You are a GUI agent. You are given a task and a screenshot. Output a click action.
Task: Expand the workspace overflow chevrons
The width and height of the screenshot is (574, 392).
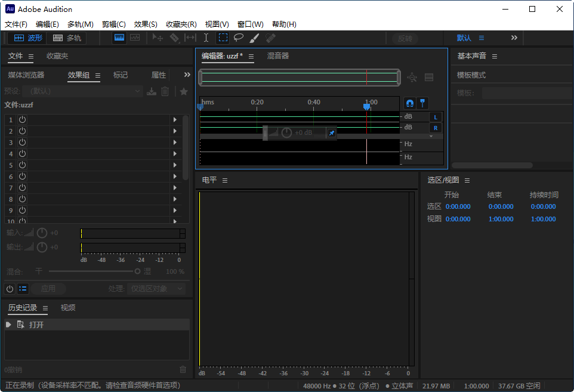[514, 38]
